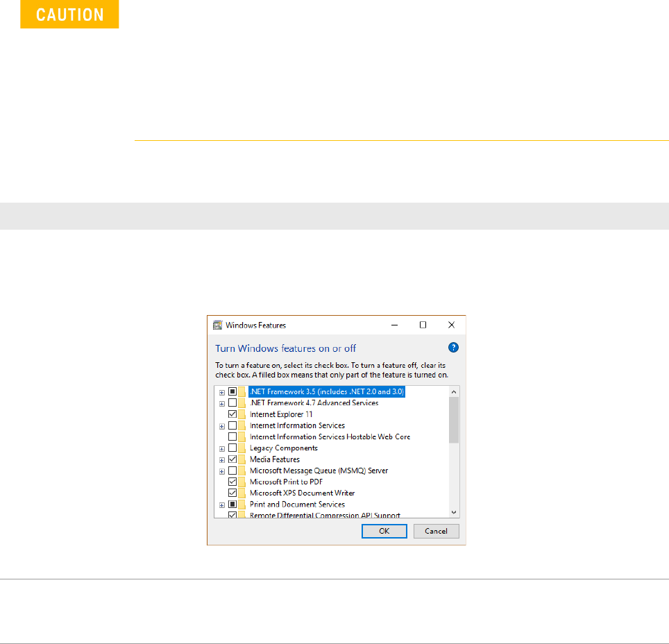Uncheck Microsoft Print to PDF checkbox

tap(232, 482)
